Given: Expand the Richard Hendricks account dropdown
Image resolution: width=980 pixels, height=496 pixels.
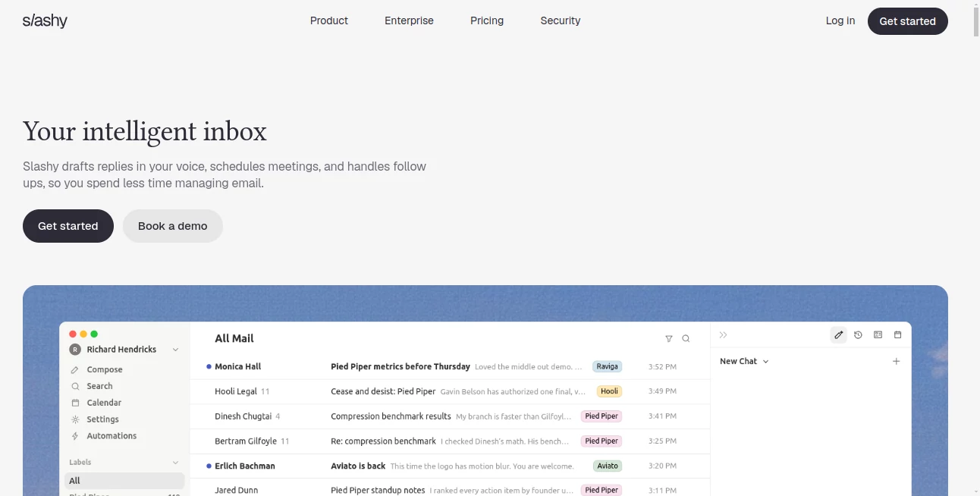Looking at the screenshot, I should point(175,350).
